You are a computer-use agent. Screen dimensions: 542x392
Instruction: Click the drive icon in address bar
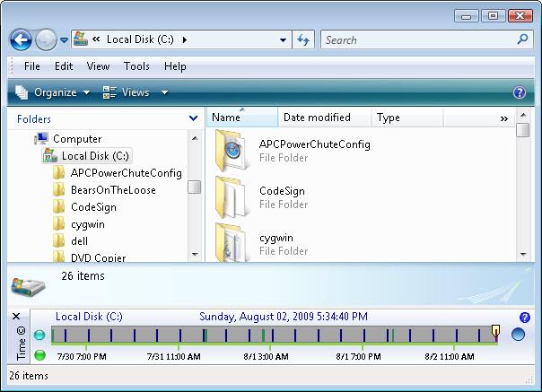pos(81,39)
